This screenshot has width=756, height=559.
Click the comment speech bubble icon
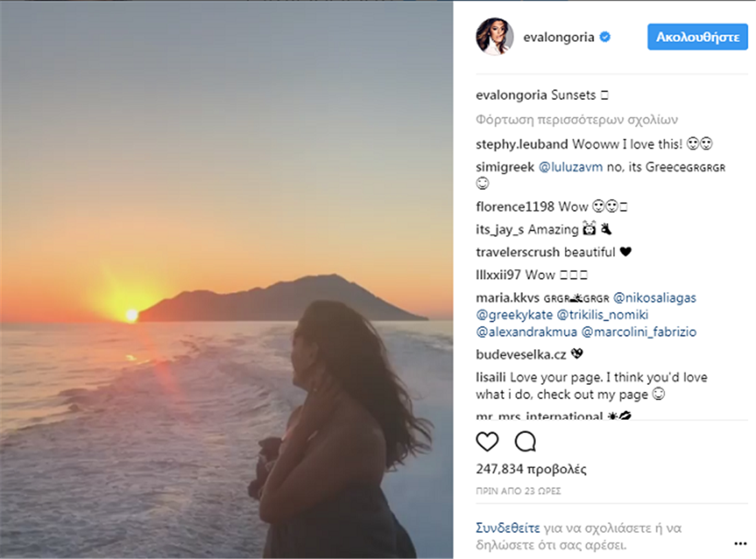(526, 441)
